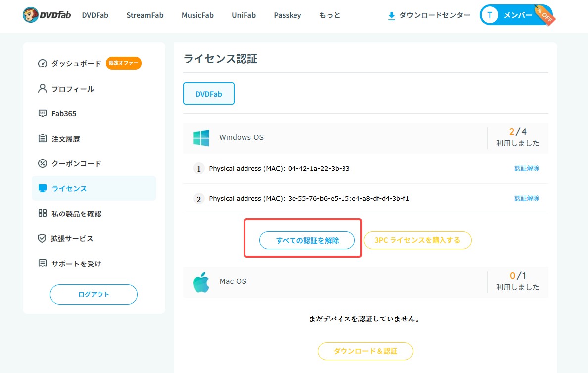Click the Mac OS label
Screen dimensions: 588x373
click(233, 281)
